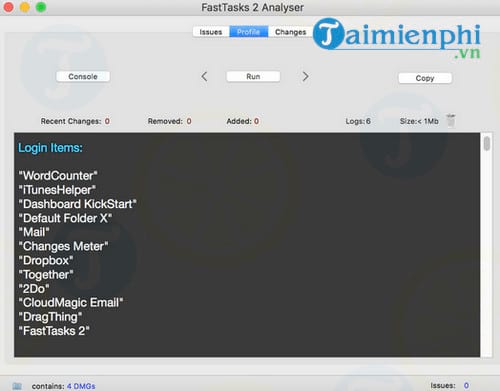Click the Run button

[x=253, y=77]
